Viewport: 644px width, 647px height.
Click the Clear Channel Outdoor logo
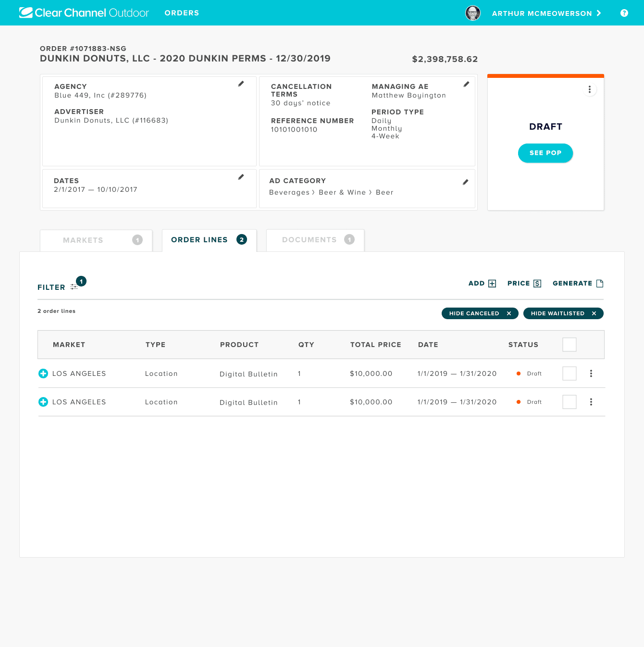click(x=84, y=13)
